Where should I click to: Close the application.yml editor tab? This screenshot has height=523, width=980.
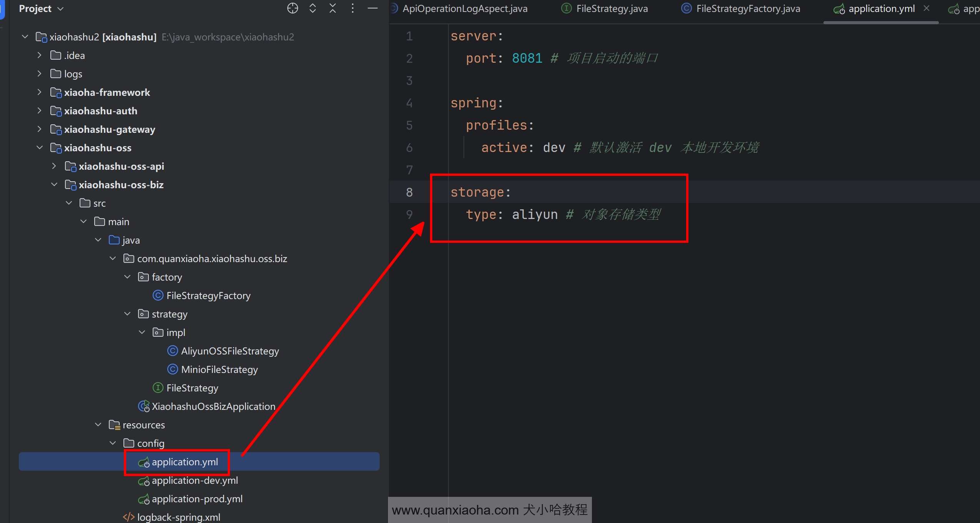[x=927, y=8]
